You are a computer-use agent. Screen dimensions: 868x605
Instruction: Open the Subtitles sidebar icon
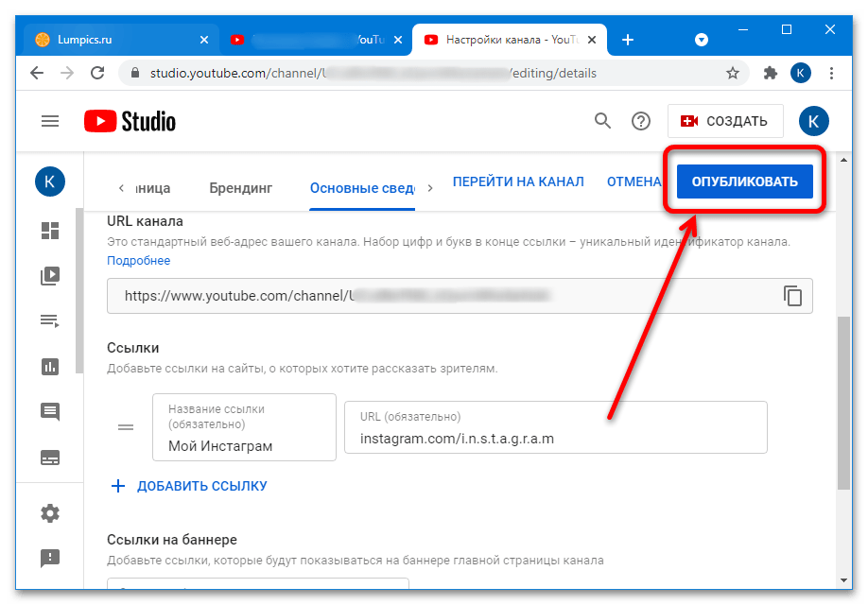(50, 458)
